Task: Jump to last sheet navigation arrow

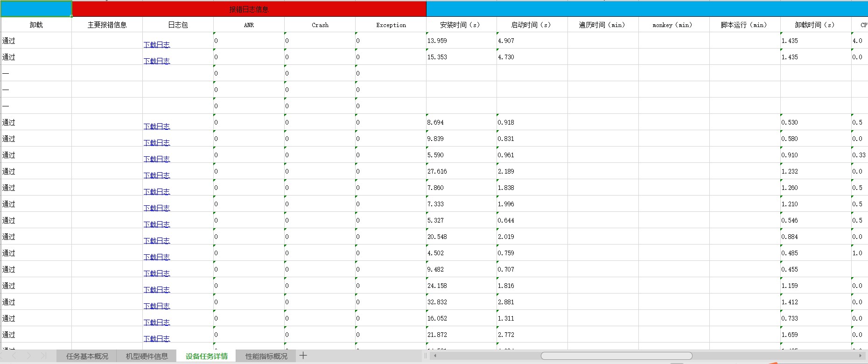Action: (43, 356)
